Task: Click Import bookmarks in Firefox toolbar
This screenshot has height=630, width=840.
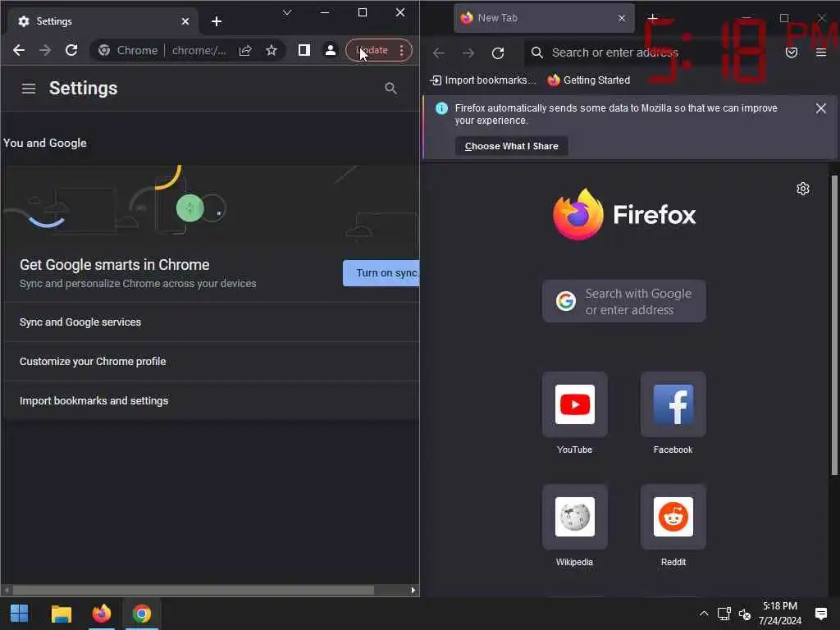Action: (483, 80)
